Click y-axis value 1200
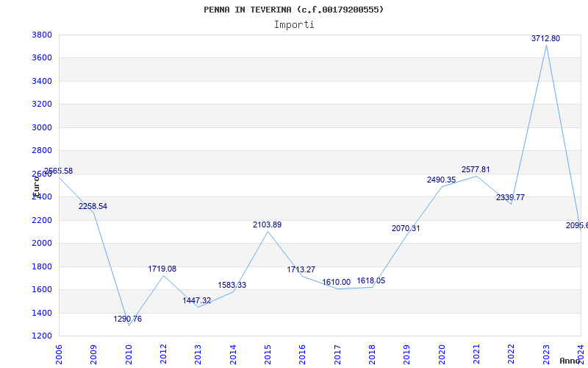The height and width of the screenshot is (368, 588). 42,336
